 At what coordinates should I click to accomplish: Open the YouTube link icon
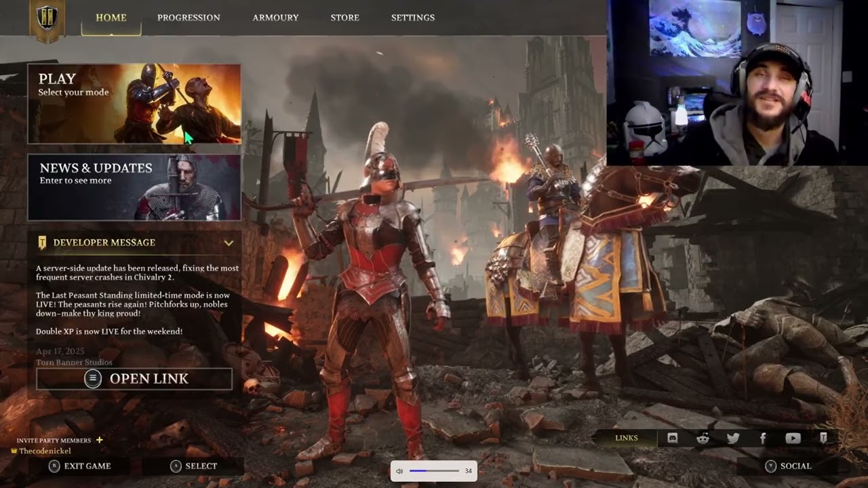click(x=793, y=438)
